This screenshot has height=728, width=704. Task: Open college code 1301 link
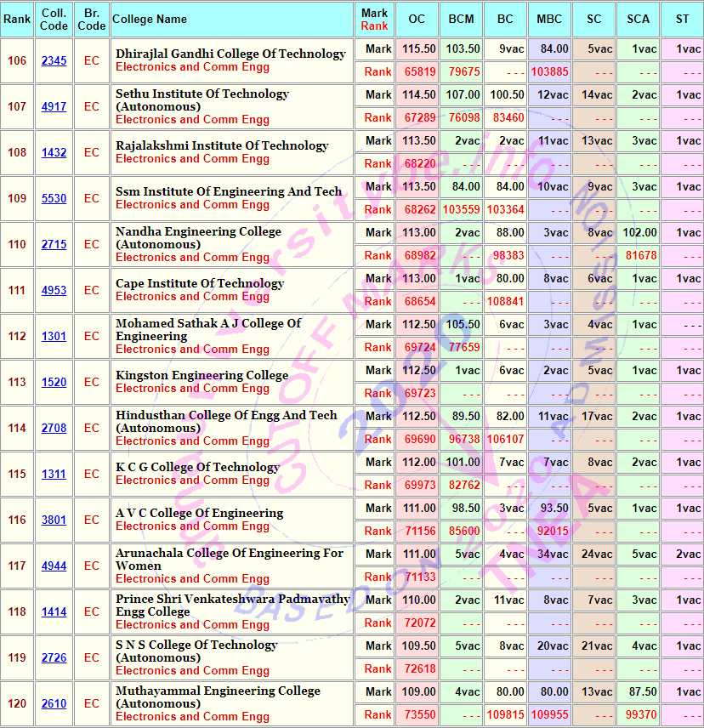tap(54, 337)
